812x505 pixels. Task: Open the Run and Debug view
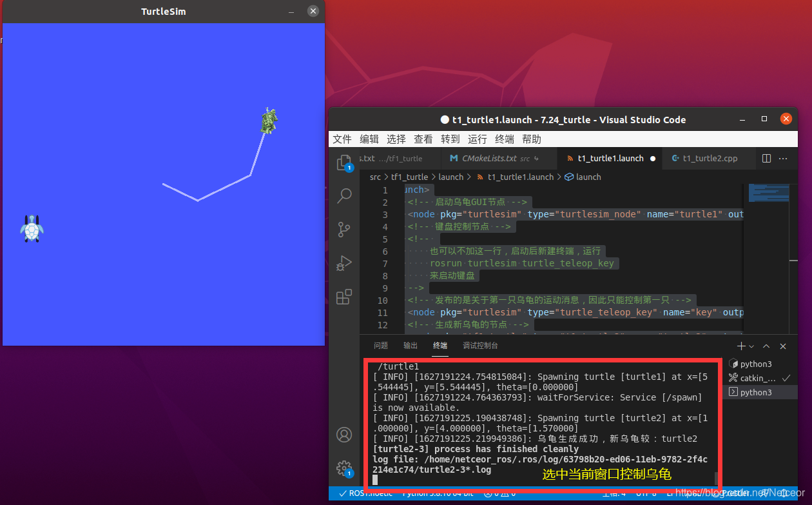point(344,262)
